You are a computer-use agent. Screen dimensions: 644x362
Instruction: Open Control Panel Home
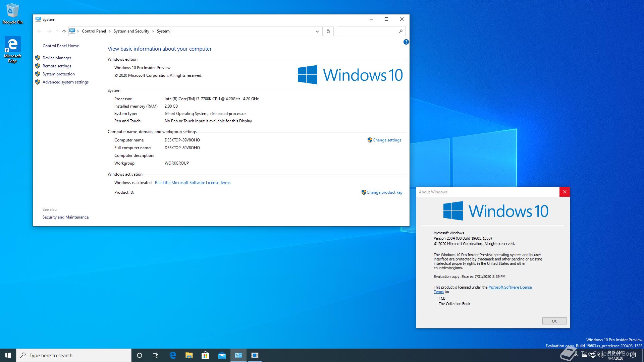[x=61, y=46]
